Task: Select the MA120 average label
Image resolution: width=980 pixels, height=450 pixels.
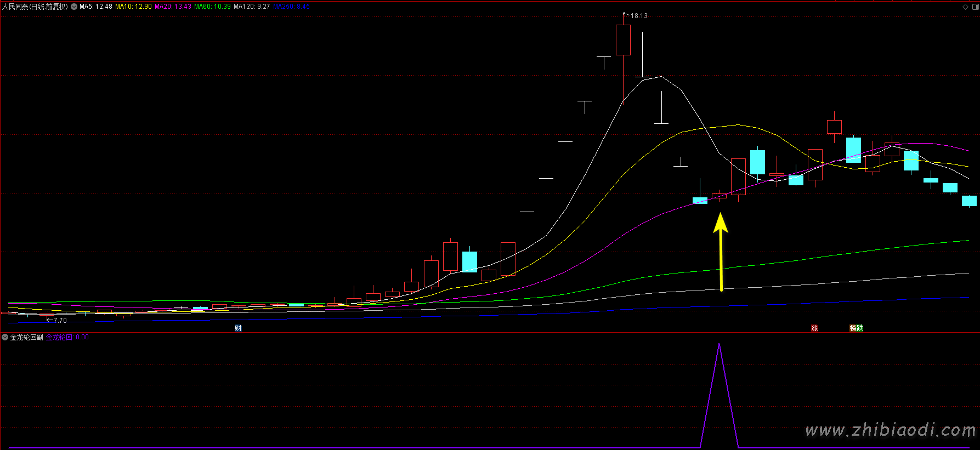Action: click(x=252, y=7)
